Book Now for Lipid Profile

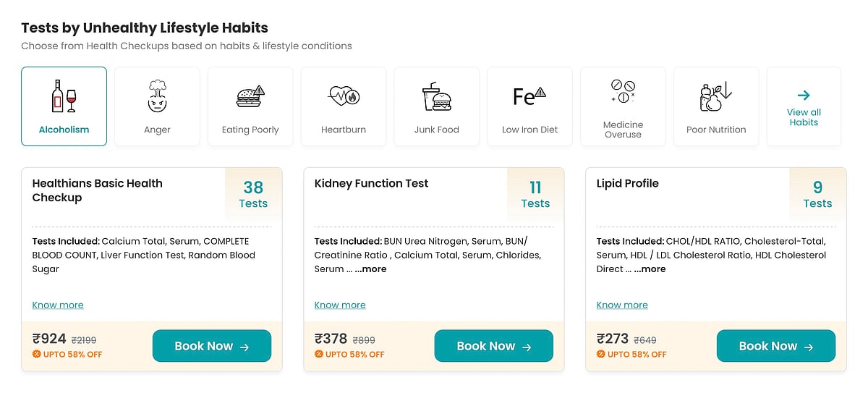tap(775, 346)
